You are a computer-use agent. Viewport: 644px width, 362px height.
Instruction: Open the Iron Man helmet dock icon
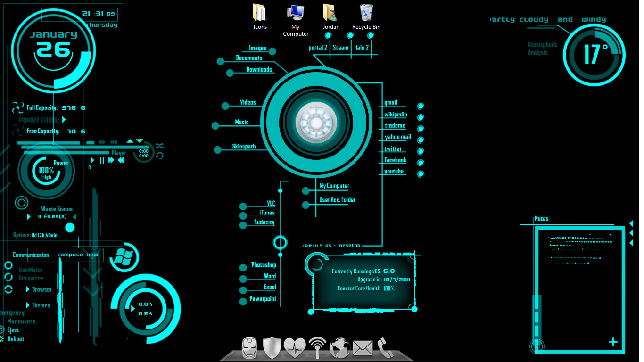click(x=250, y=349)
